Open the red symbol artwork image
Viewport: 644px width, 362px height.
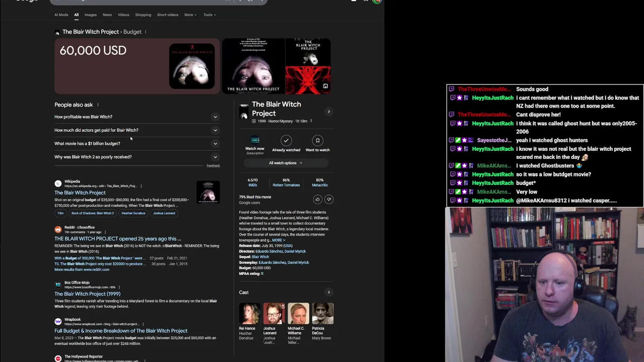308,80
